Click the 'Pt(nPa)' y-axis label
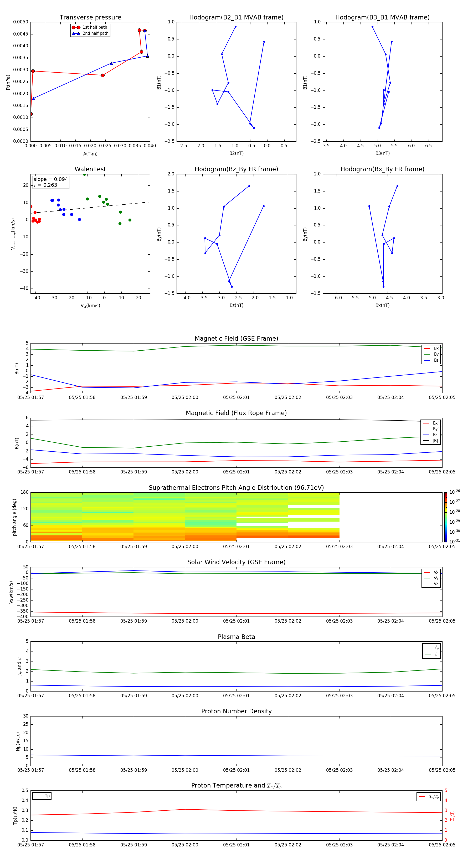Screen dimensions: 473x868 8,82
